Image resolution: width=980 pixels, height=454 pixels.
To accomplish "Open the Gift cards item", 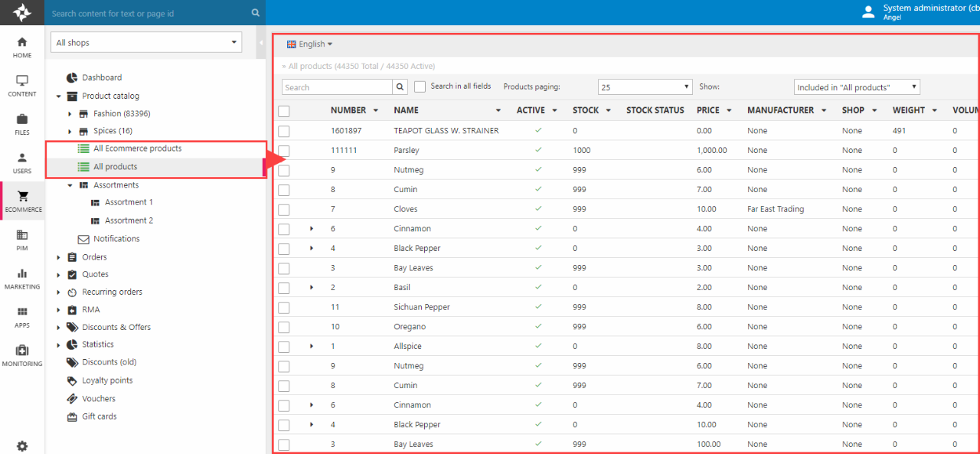I will (x=100, y=416).
